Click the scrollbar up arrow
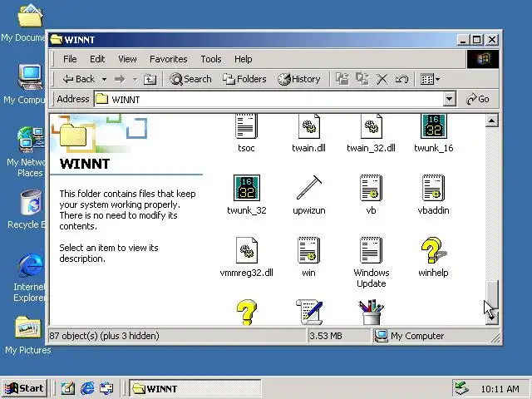This screenshot has height=399, width=532. (x=491, y=121)
